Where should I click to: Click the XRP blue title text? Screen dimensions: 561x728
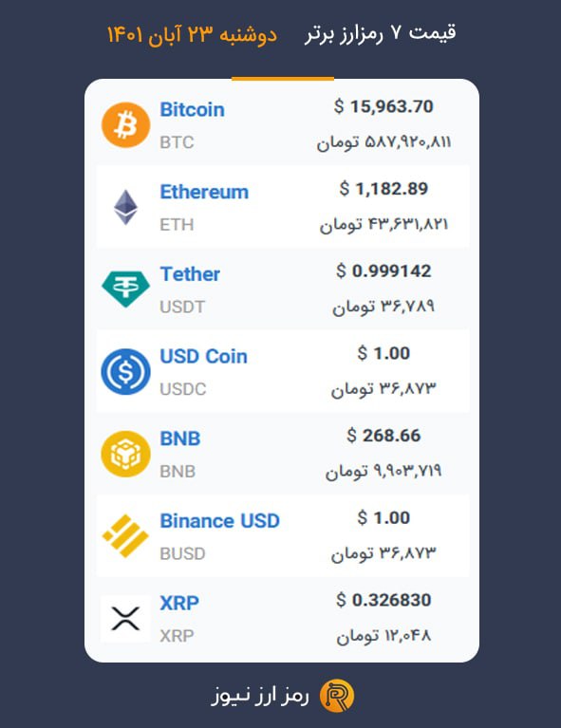tap(179, 603)
